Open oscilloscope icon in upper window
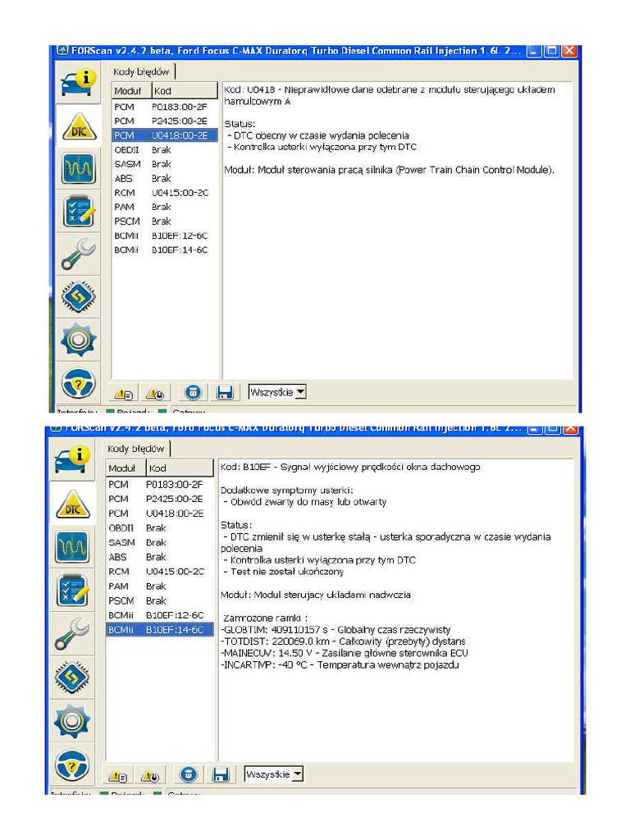The image size is (630, 840). [x=78, y=168]
